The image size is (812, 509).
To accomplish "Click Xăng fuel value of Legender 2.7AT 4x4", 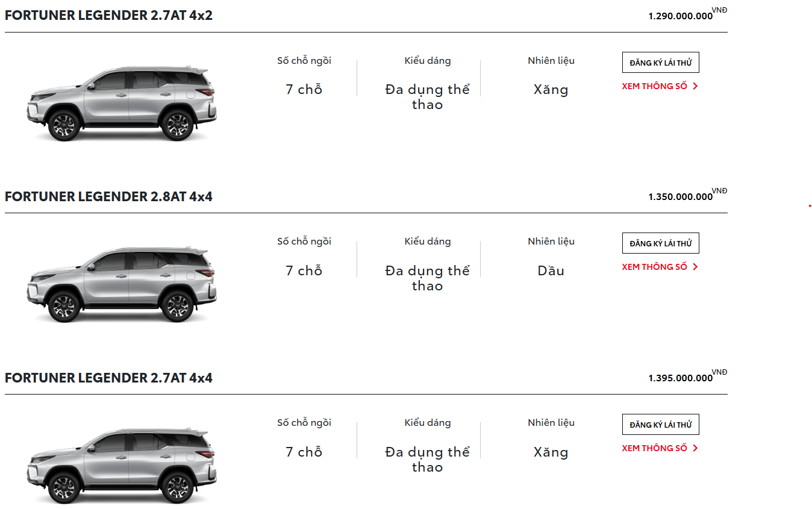I will [551, 452].
